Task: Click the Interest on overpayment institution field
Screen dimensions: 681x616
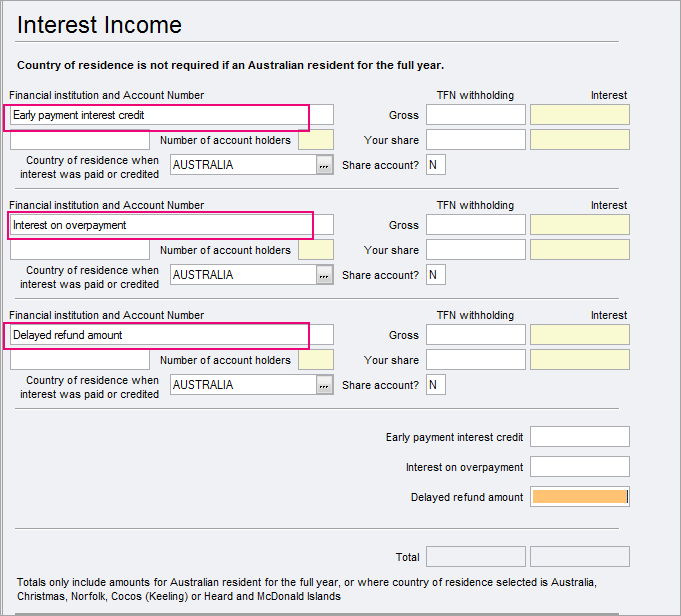Action: [170, 225]
